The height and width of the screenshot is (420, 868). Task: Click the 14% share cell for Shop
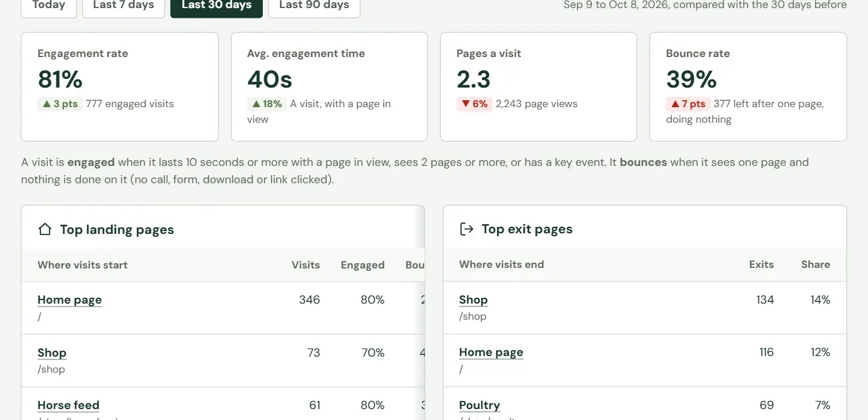click(820, 300)
